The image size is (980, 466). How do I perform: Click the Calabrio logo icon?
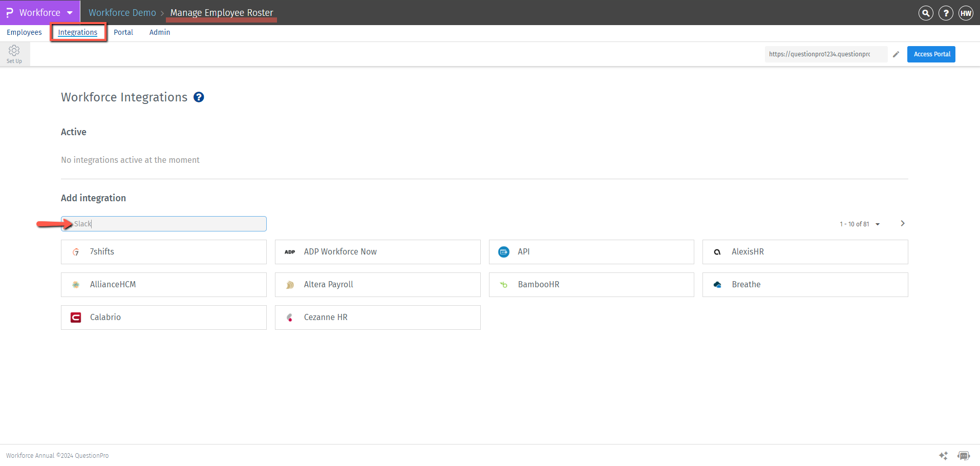[76, 317]
